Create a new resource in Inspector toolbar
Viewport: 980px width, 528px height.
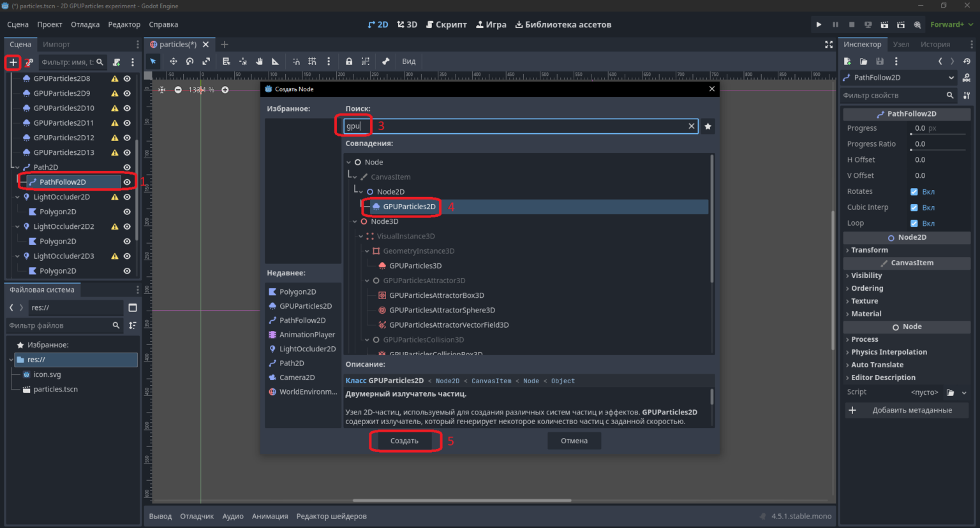tap(847, 61)
